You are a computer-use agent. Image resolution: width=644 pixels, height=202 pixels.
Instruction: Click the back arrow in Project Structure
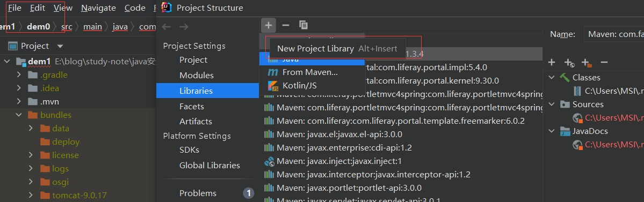click(166, 27)
